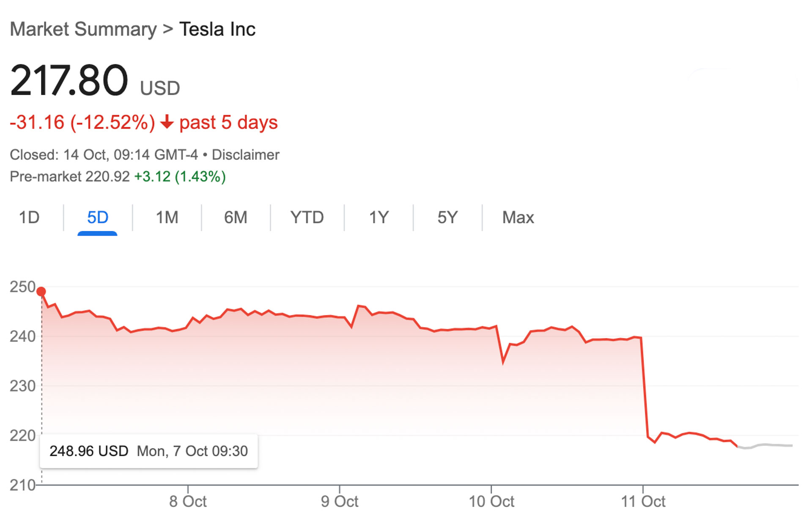Click the 217.80 stock price
The width and height of the screenshot is (812, 525).
pyautogui.click(x=69, y=80)
